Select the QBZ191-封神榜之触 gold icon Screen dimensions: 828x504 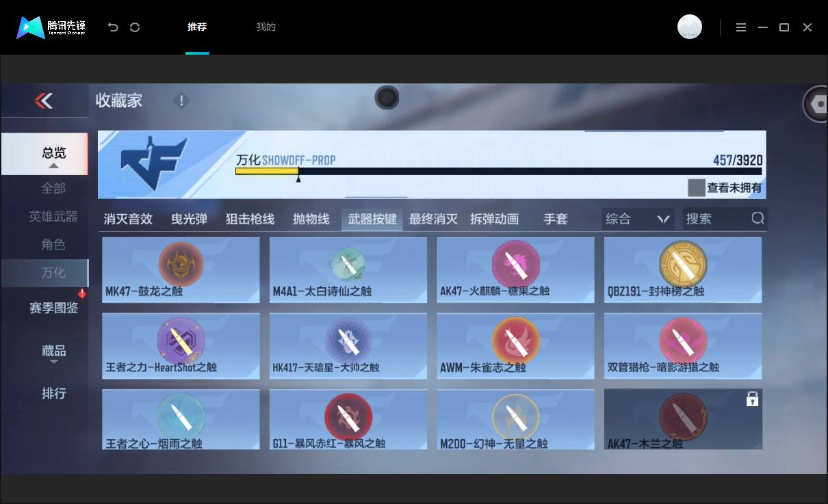click(x=683, y=264)
